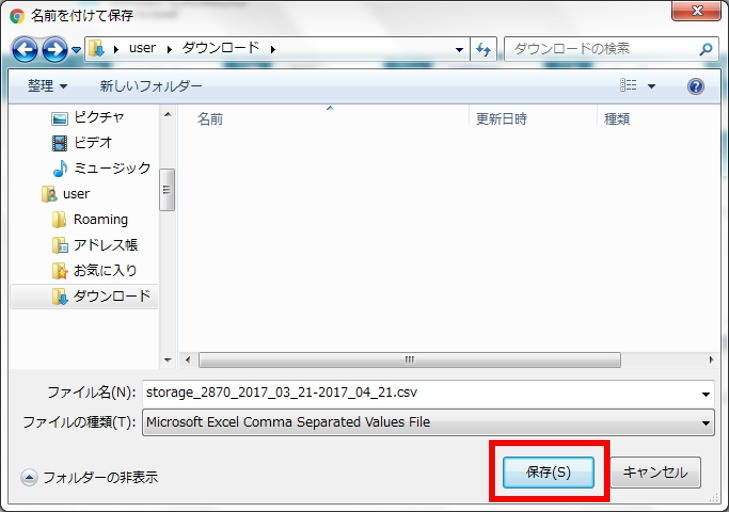Select the ミュージック library icon
Image resolution: width=729 pixels, height=512 pixels.
tap(60, 168)
